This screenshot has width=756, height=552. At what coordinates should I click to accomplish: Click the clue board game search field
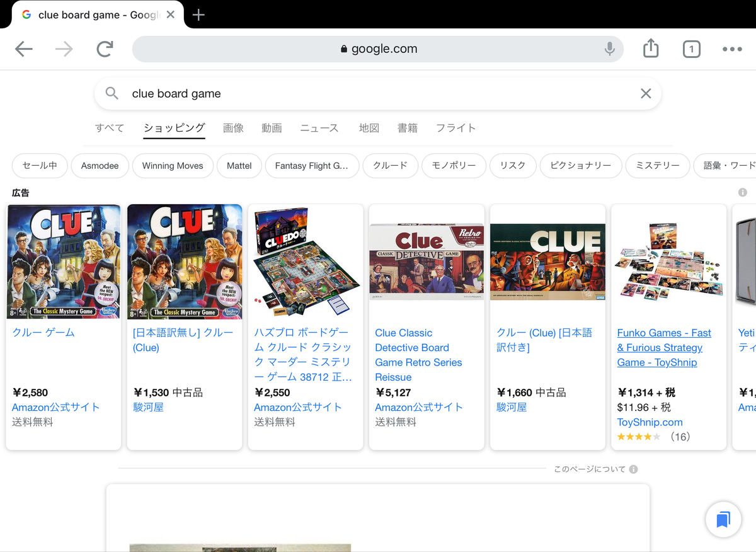pos(378,93)
